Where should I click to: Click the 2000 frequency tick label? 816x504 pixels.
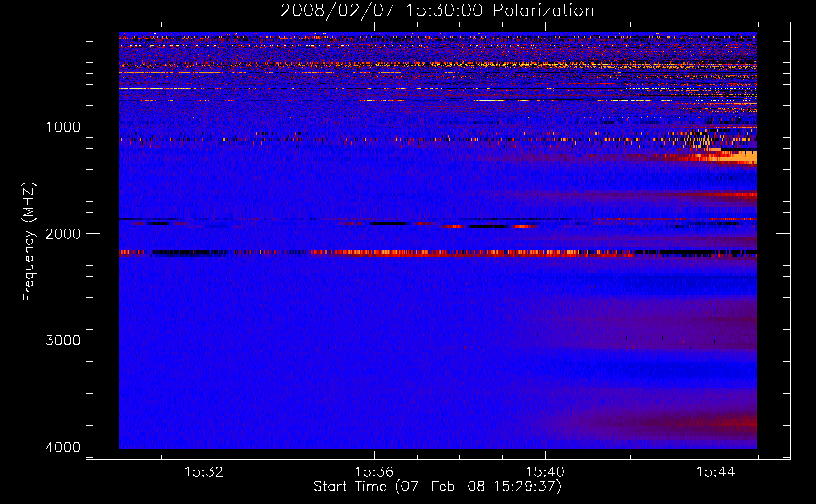63,233
